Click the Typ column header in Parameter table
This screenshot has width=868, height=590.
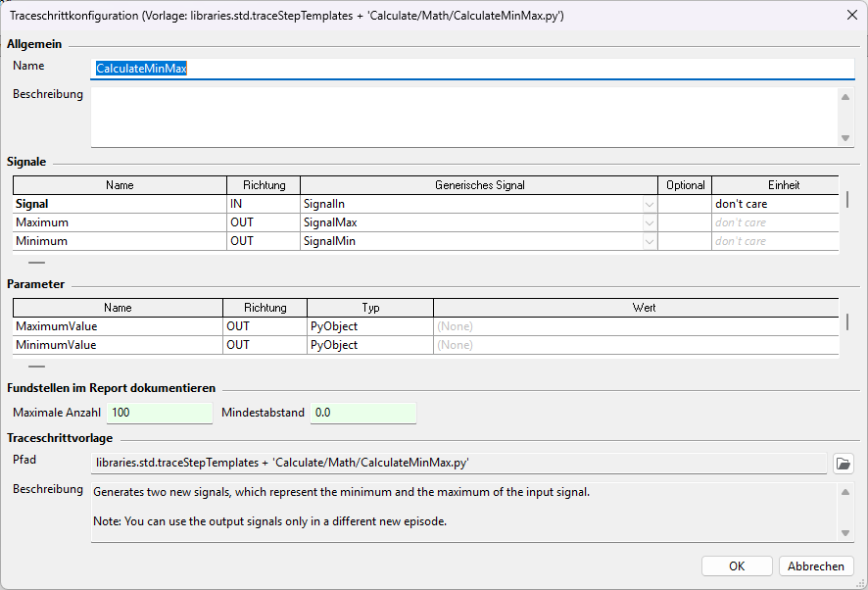tap(370, 308)
